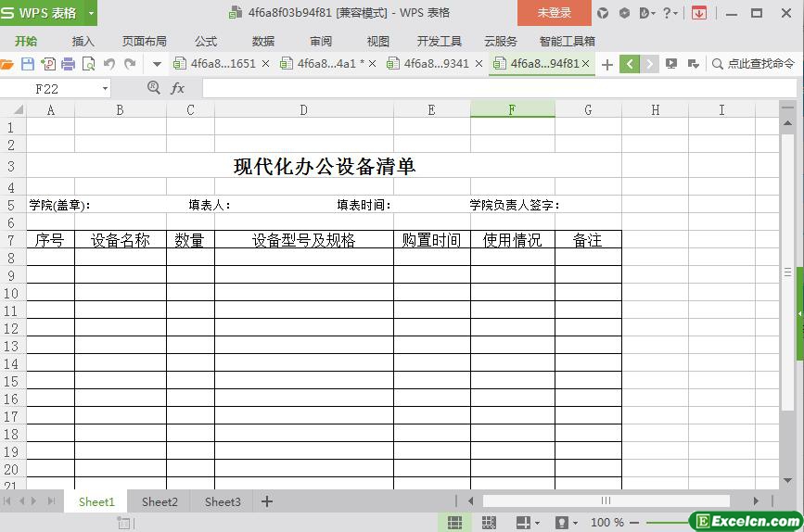Viewport: 804px width, 532px height.
Task: Switch to 视图 tab
Action: tap(378, 41)
